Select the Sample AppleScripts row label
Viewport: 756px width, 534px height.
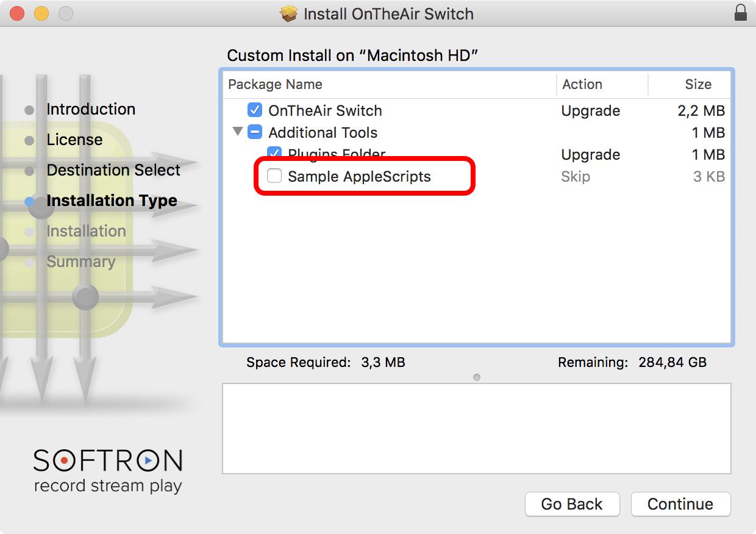pyautogui.click(x=359, y=176)
